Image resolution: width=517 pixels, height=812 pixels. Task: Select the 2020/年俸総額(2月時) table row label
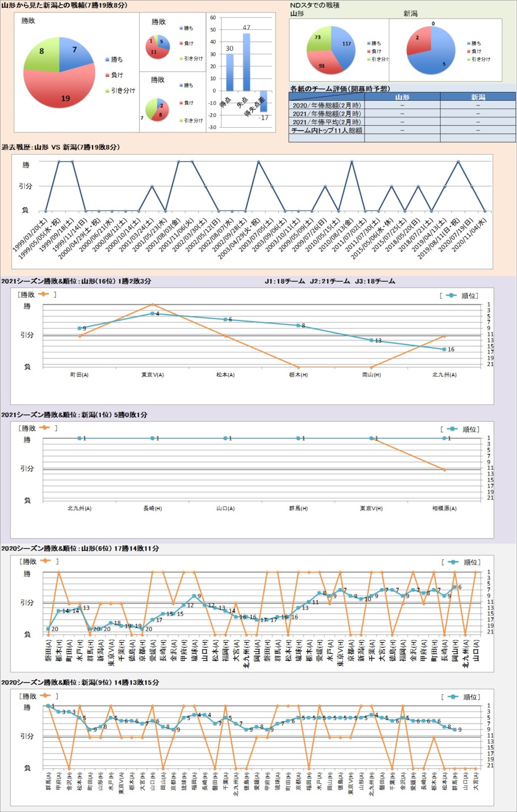click(326, 105)
